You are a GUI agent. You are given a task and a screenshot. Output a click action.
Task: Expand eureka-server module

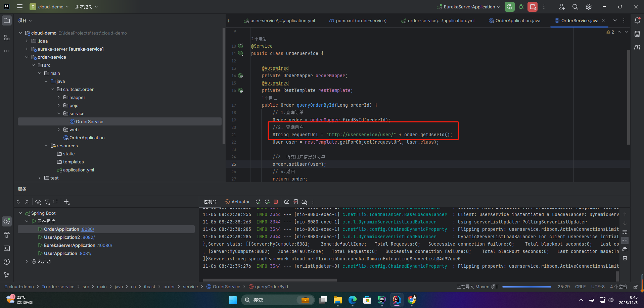click(x=27, y=49)
